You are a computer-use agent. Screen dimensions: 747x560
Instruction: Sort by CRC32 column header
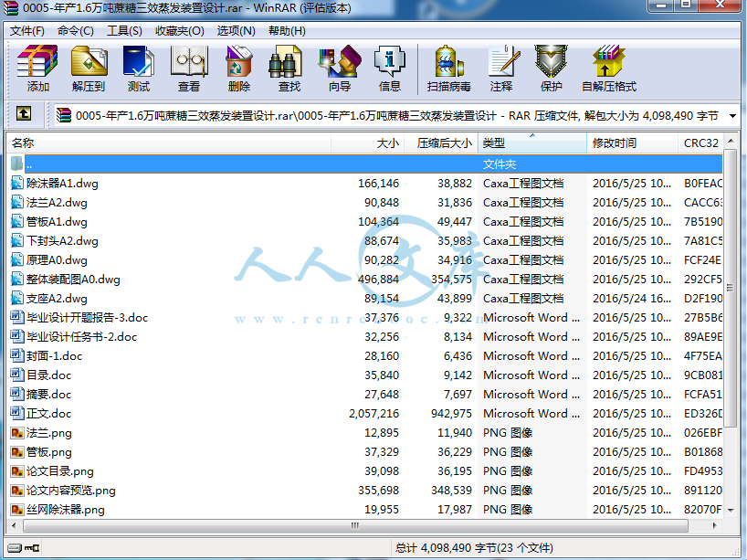point(700,143)
